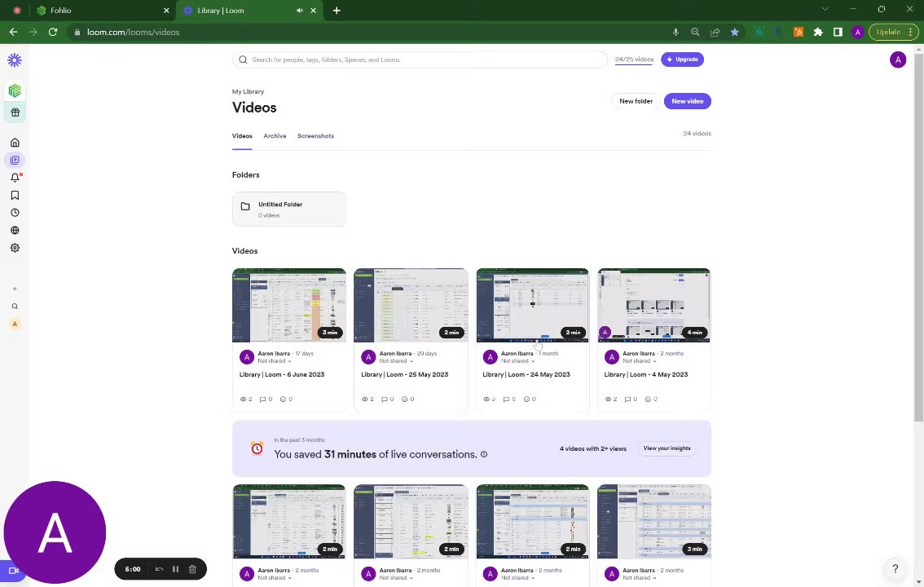Pause the recording

(x=176, y=569)
